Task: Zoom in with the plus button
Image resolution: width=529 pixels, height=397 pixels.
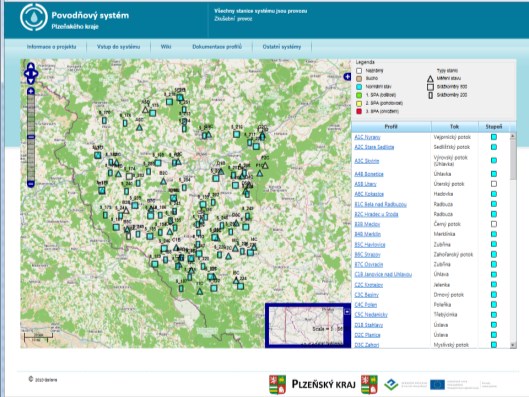Action: tap(31, 91)
